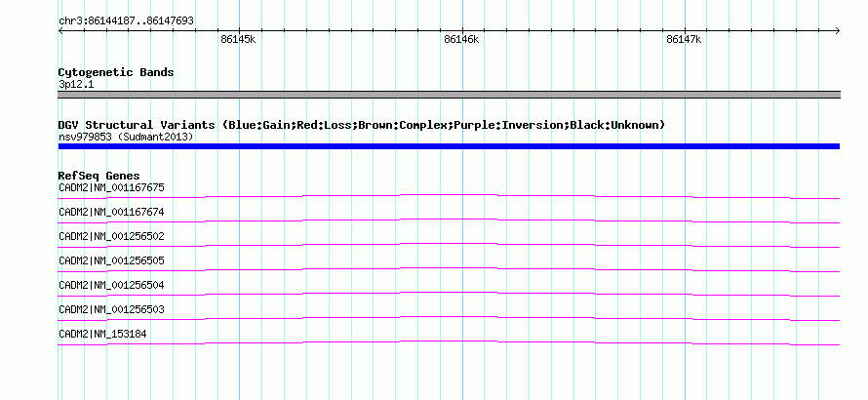Click the left arrowhead of the ruler
The width and height of the screenshot is (868, 400).
pos(60,30)
